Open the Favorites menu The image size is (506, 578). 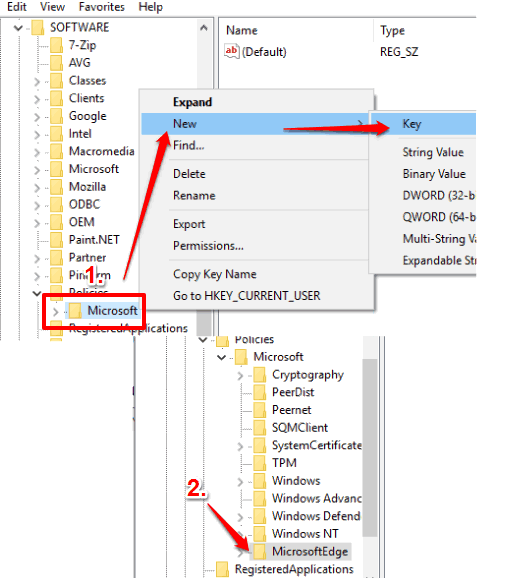tap(101, 7)
